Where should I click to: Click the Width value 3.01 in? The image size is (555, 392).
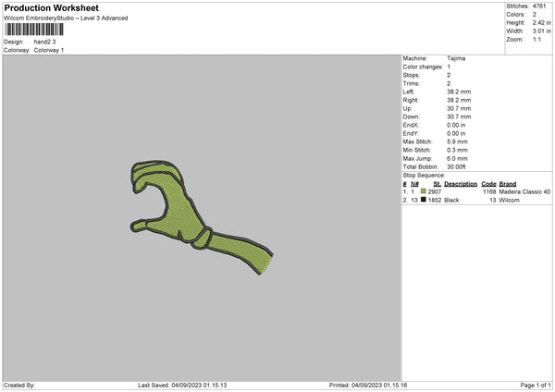tap(541, 31)
